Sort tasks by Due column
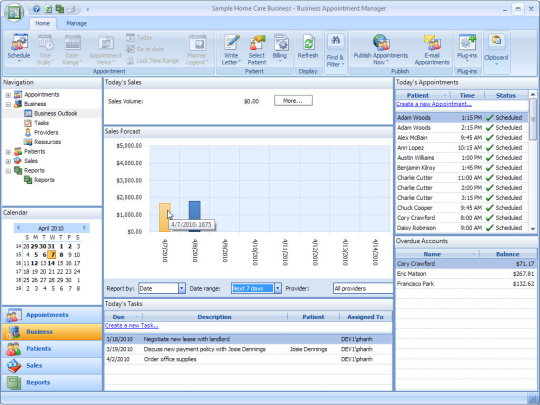 [x=123, y=317]
